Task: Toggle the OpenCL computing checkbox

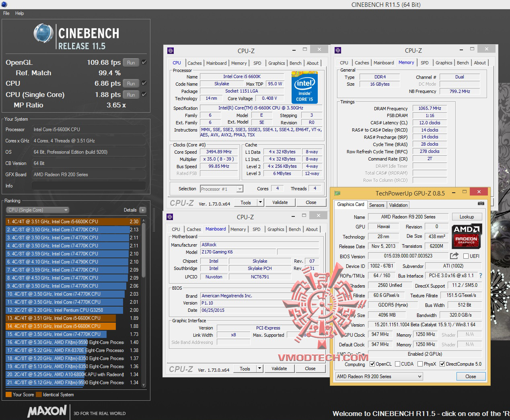Action: tap(372, 364)
